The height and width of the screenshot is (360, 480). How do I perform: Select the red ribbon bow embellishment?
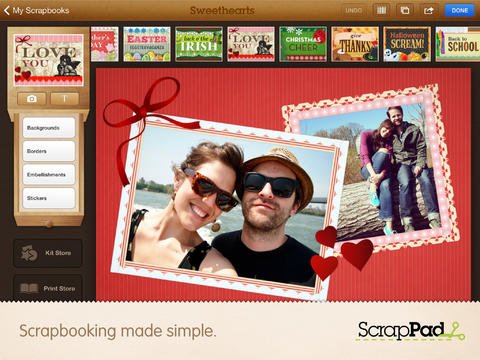(143, 113)
